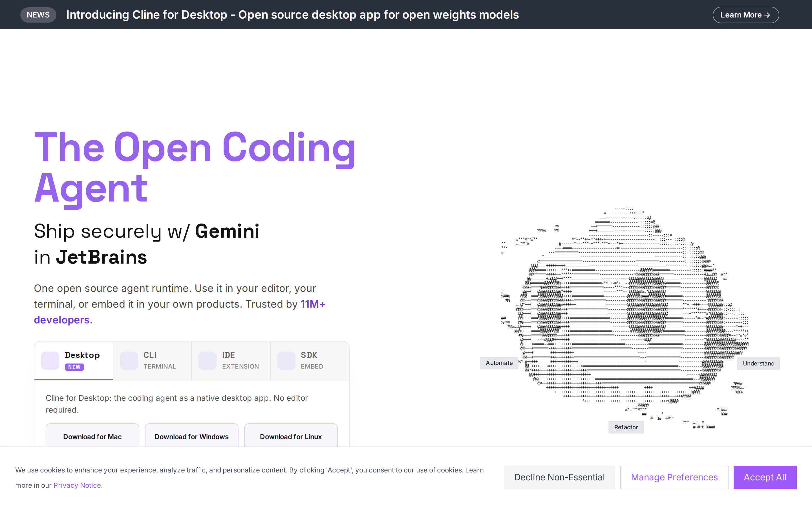Click Accept All cookies
Image resolution: width=812 pixels, height=508 pixels.
click(x=765, y=478)
